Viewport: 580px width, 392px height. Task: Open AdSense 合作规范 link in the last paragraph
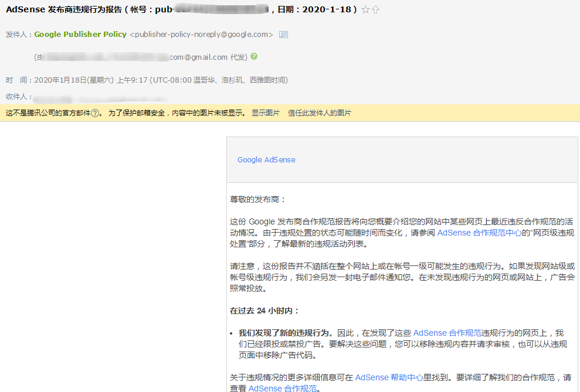[283, 388]
